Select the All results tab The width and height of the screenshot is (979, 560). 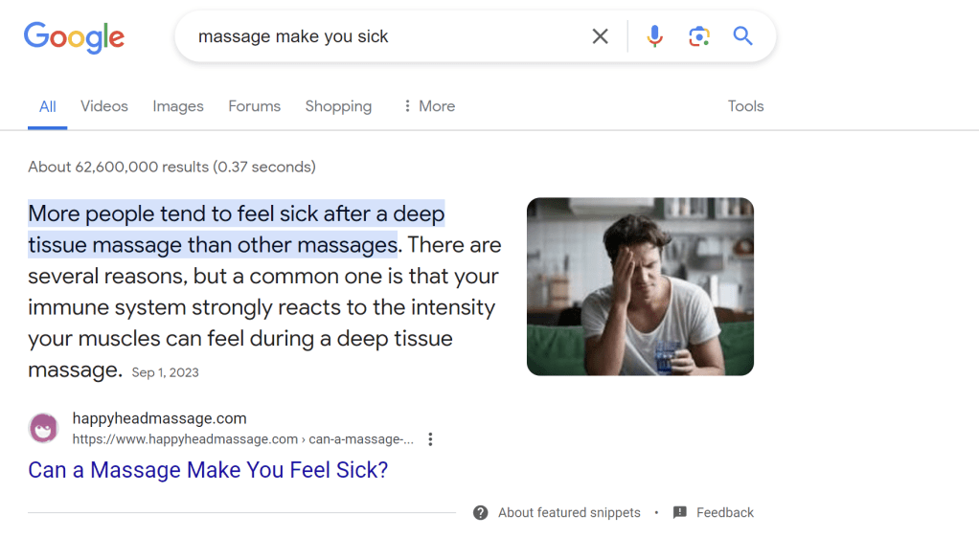47,106
